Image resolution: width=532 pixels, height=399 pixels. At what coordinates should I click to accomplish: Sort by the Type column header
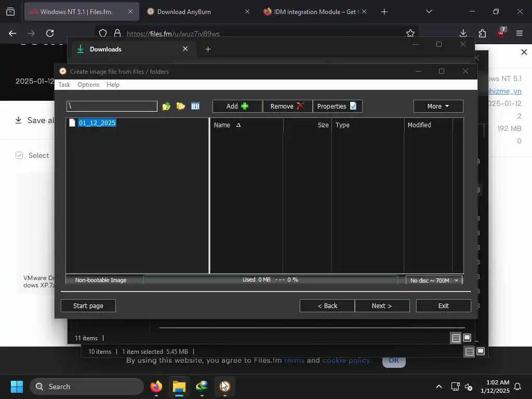367,125
